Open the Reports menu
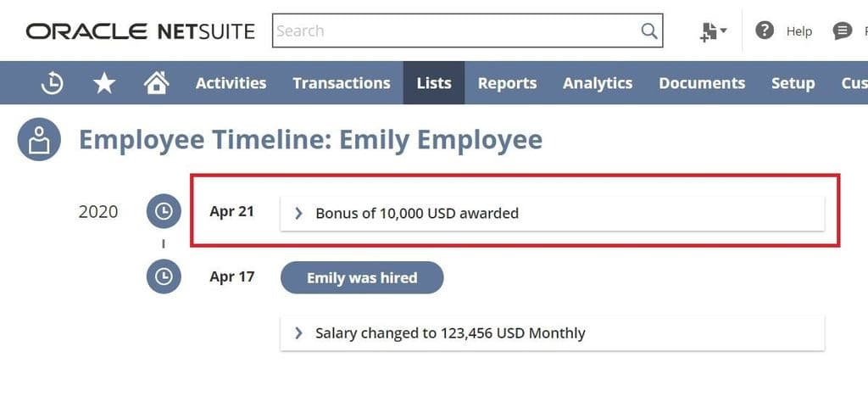 507,83
